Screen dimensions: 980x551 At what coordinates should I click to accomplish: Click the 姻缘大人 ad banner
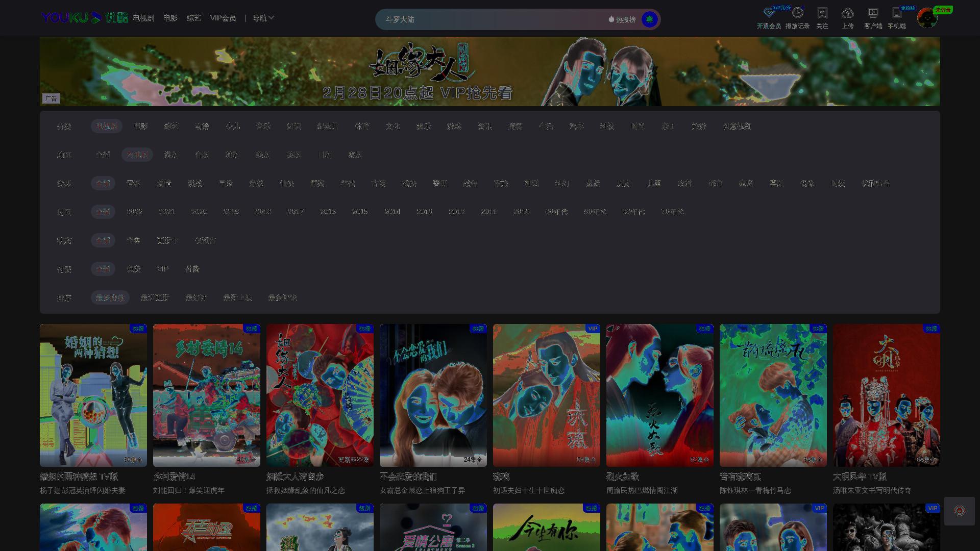(x=490, y=71)
